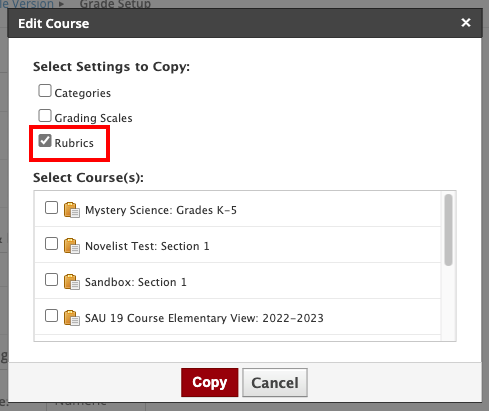Image resolution: width=489 pixels, height=411 pixels.
Task: Check the Grading Scales option
Action: pyautogui.click(x=45, y=116)
